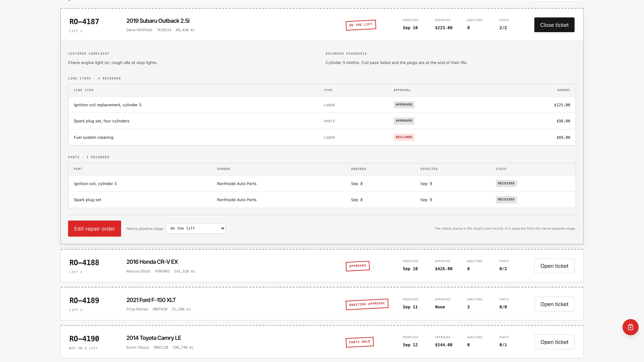Select the Fuel system cleaning line item

[322, 137]
